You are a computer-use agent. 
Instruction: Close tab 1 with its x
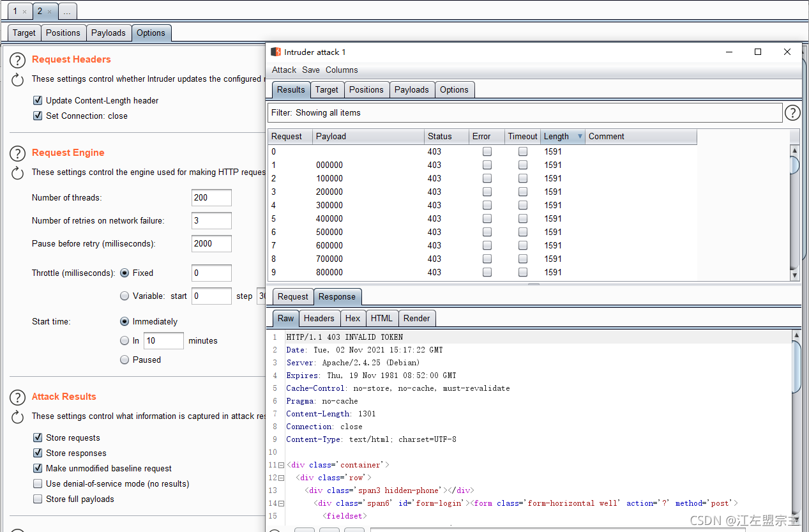(24, 11)
